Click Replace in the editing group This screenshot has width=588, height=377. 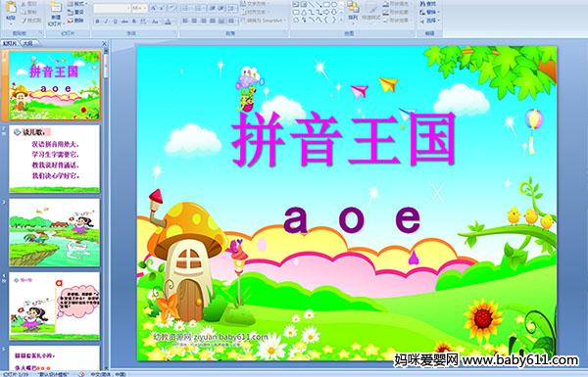point(430,12)
